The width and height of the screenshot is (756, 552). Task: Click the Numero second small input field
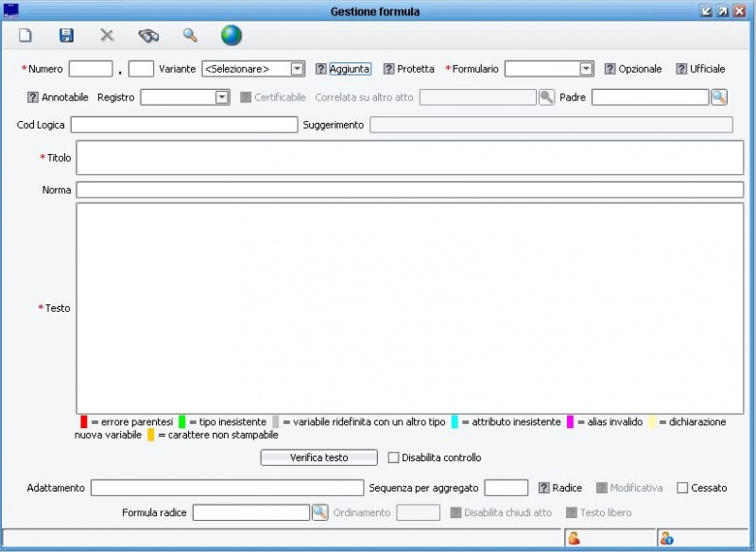click(x=141, y=69)
